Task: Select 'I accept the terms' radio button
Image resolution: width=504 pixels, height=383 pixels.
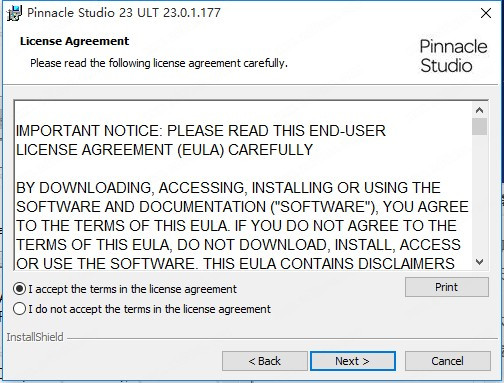Action: coord(19,289)
